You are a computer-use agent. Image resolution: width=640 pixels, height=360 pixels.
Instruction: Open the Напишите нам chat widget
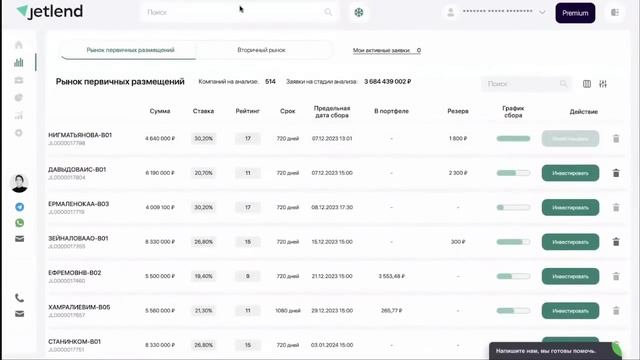(555, 351)
